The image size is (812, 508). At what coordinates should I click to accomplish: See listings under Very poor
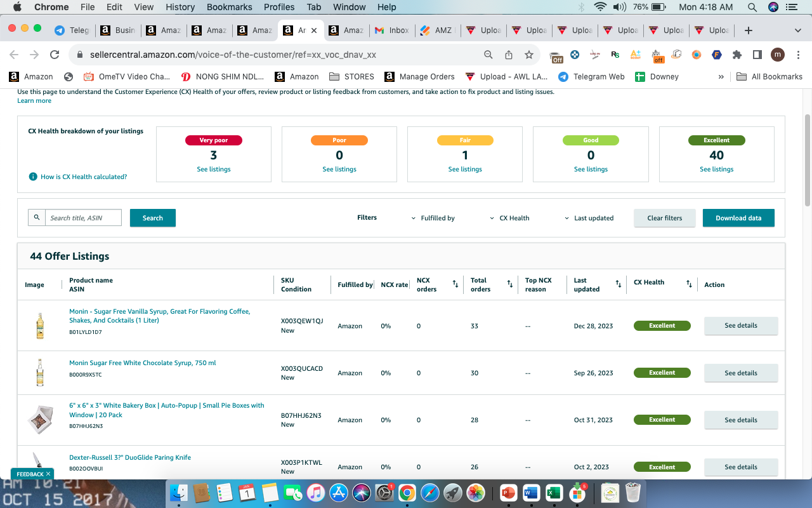point(214,170)
